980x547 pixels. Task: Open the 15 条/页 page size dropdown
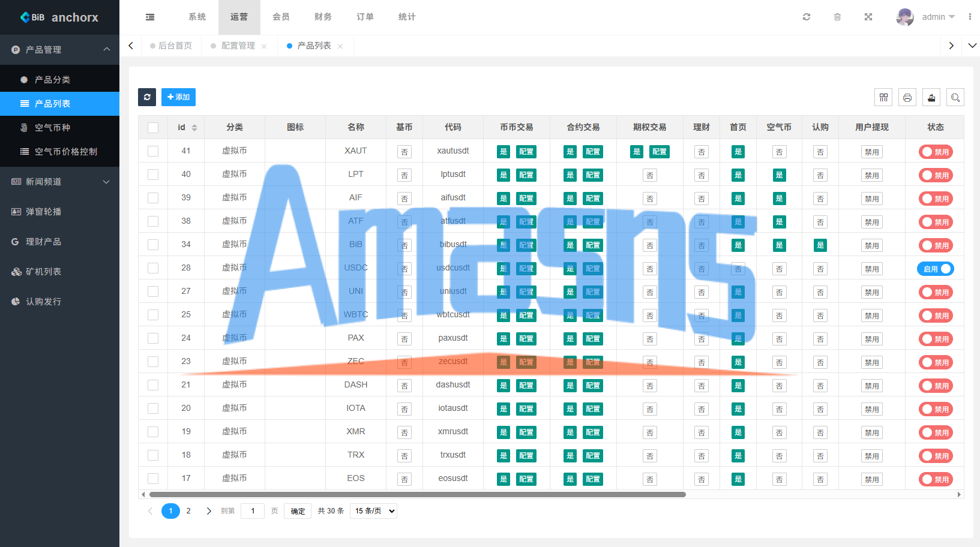(373, 511)
